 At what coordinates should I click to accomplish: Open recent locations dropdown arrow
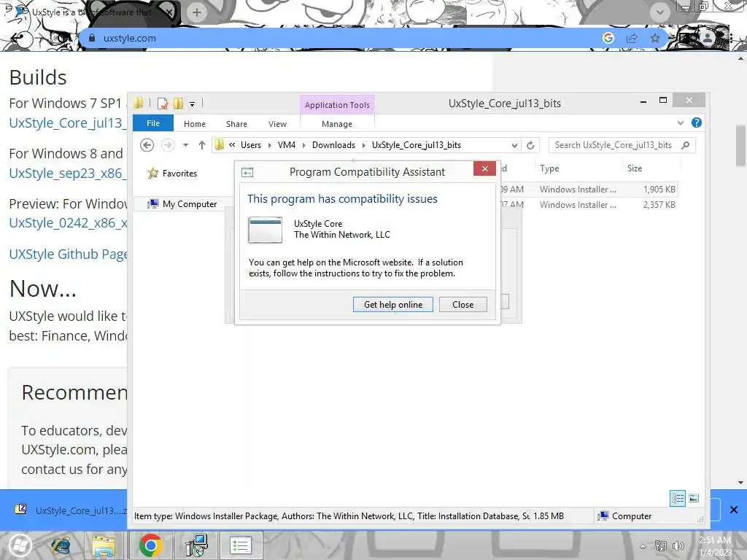tap(186, 145)
